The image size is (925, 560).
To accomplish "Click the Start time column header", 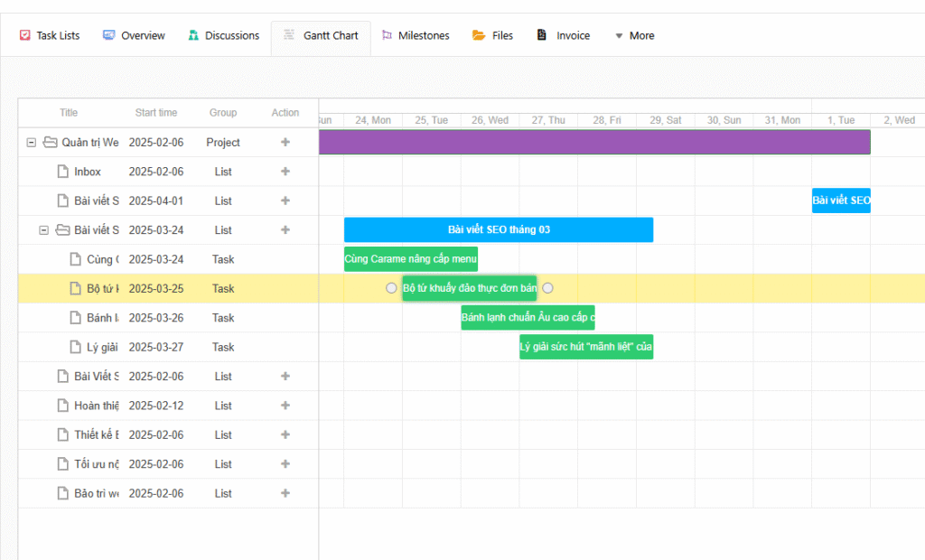I will pos(156,113).
